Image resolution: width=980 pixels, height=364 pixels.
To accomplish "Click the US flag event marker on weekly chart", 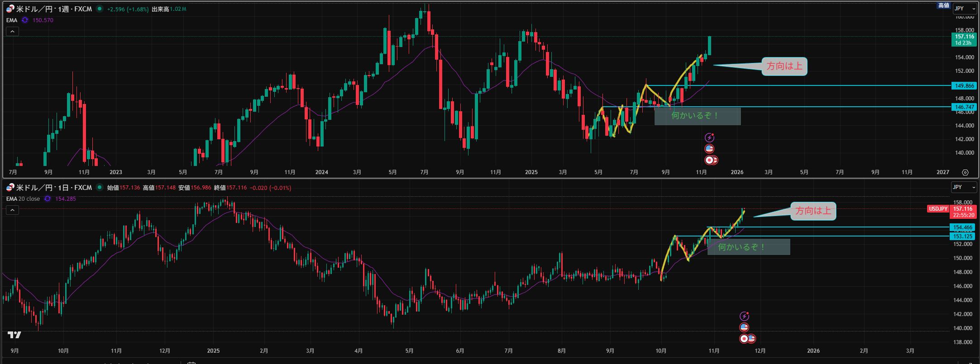I will [x=709, y=149].
